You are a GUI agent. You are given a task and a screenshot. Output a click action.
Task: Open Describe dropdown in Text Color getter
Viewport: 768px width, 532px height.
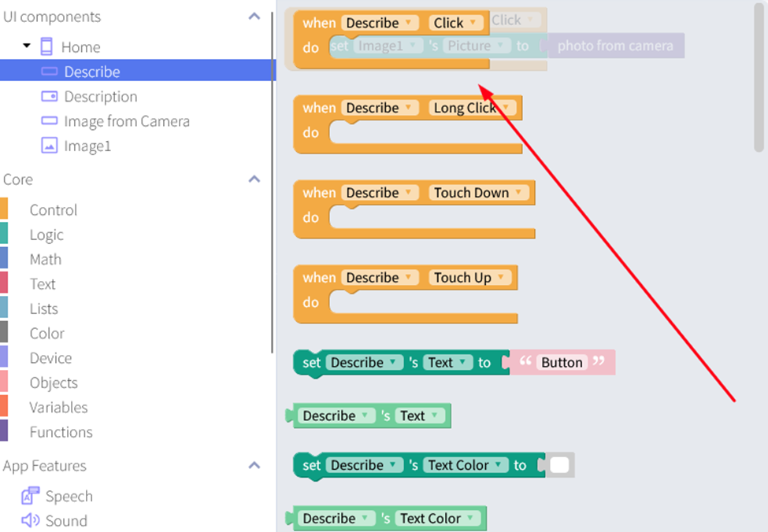pos(336,518)
